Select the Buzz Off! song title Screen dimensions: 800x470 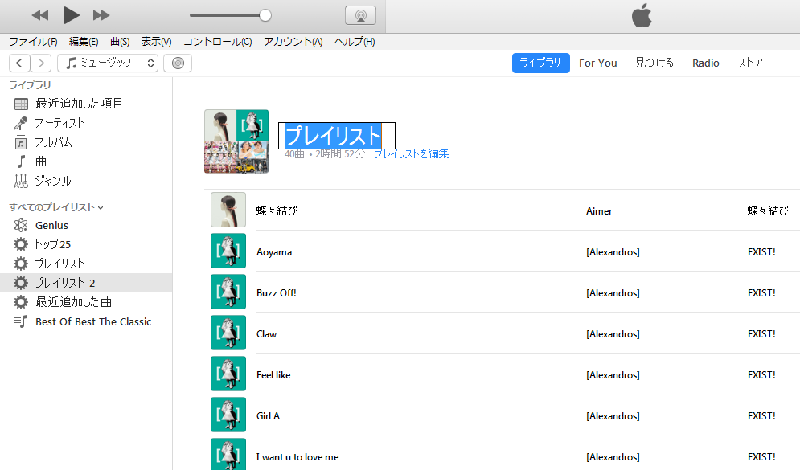(276, 293)
